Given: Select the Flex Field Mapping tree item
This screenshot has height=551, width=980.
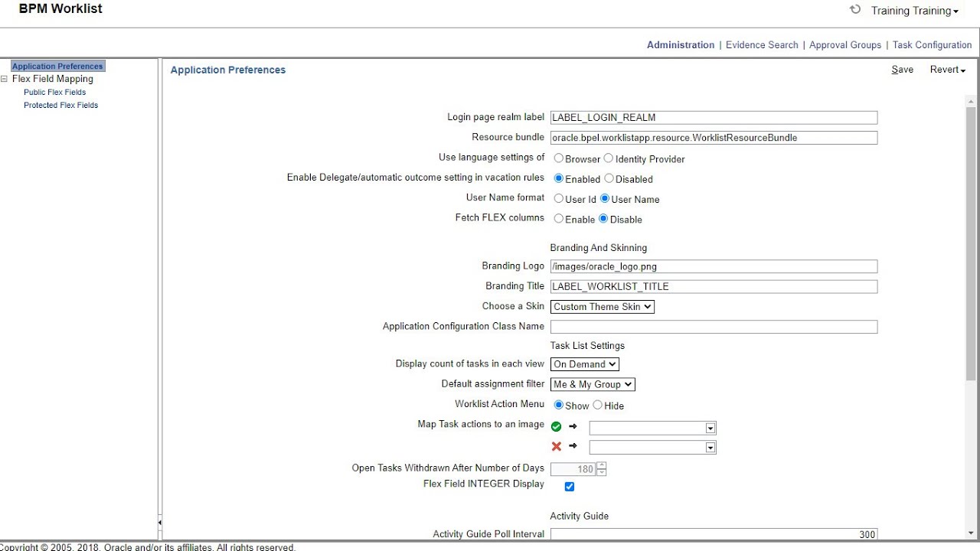Looking at the screenshot, I should point(53,79).
